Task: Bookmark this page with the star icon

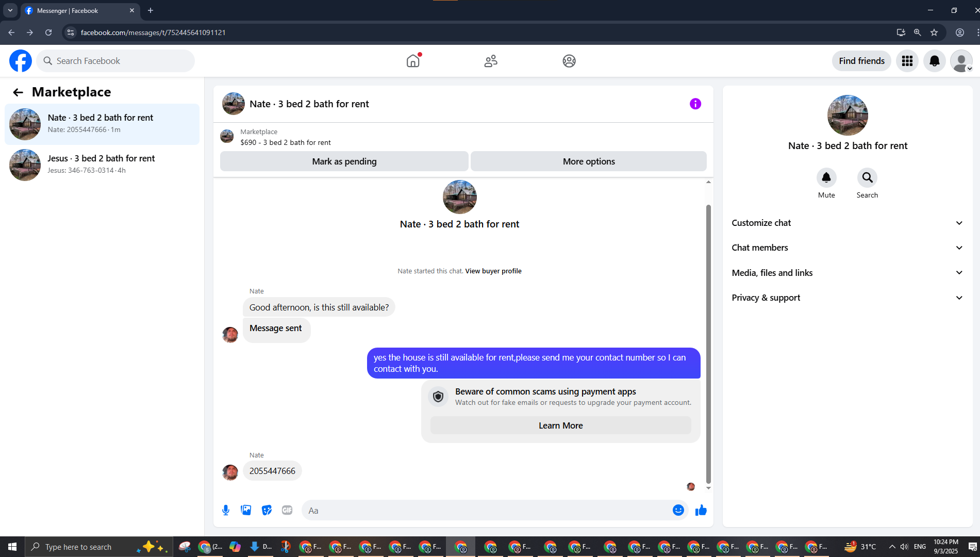Action: tap(934, 32)
